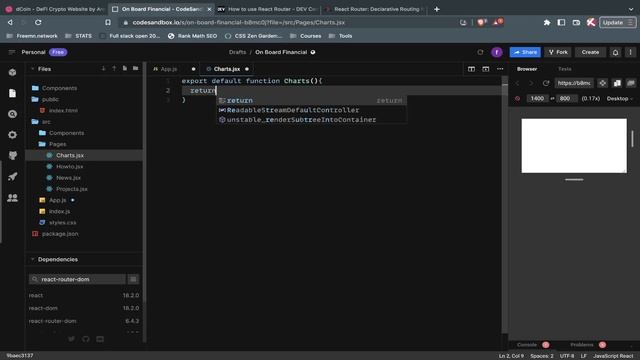Expand the Components folder inside src
Screen dimensions: 640x360
tap(66, 133)
